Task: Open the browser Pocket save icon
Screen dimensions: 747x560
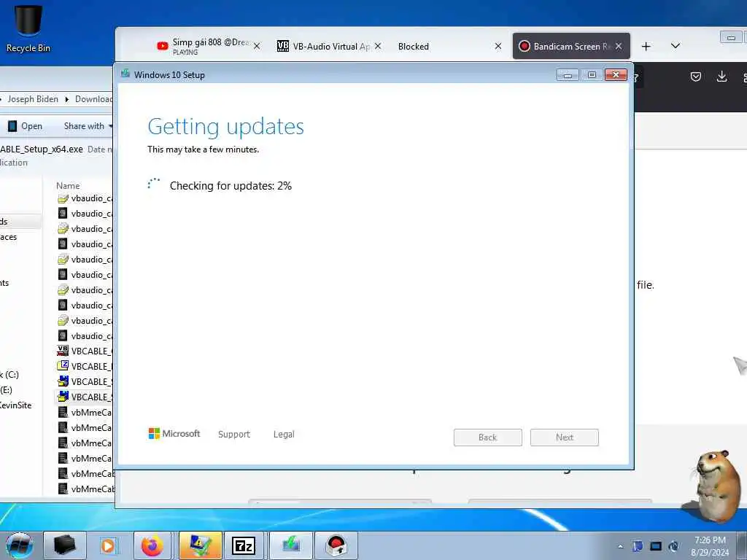Action: (x=695, y=77)
